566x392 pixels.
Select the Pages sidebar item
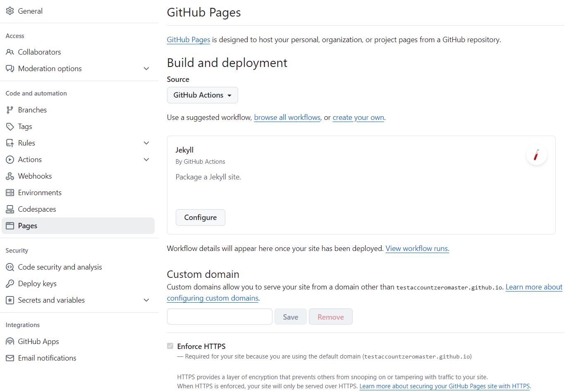tap(78, 226)
